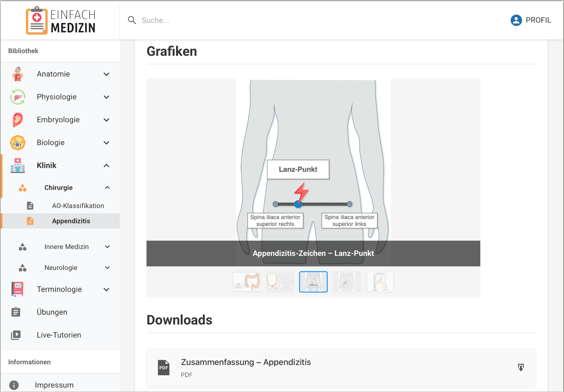564x392 pixels.
Task: Open the user profile avatar icon
Action: [x=516, y=20]
